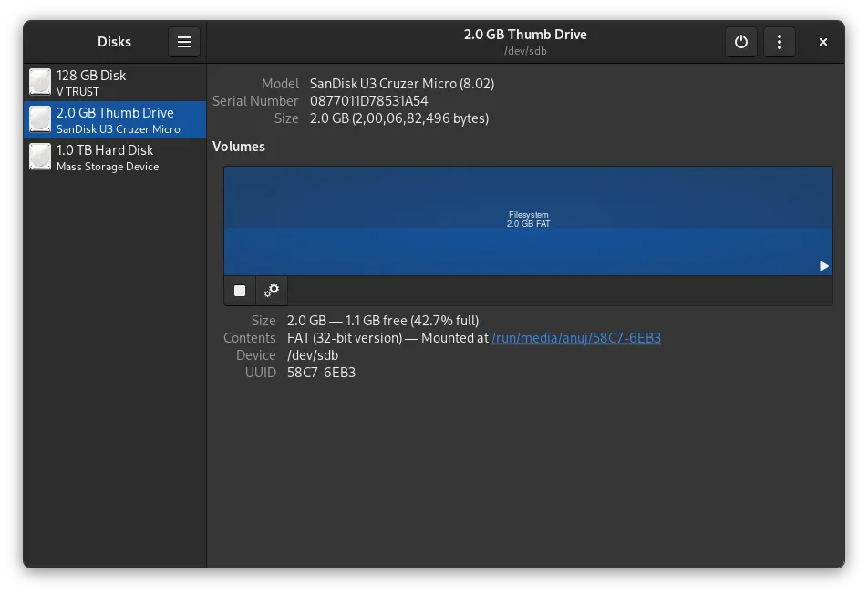Click the SanDisk Cruzer drive icon
The height and width of the screenshot is (594, 868).
click(40, 119)
